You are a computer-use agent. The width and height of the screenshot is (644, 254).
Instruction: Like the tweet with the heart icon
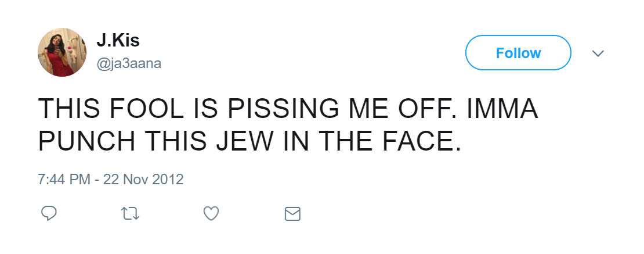pos(212,214)
